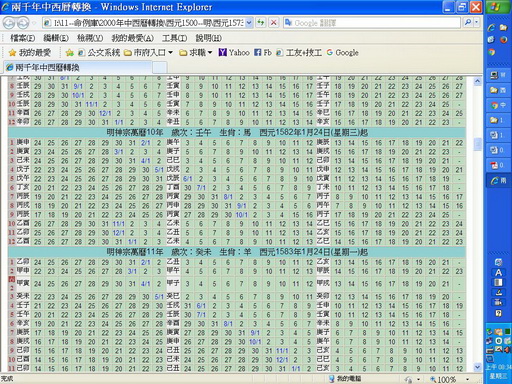Click the scrollbar up arrow
Image resolution: width=512 pixels, height=384 pixels.
pos(477,81)
